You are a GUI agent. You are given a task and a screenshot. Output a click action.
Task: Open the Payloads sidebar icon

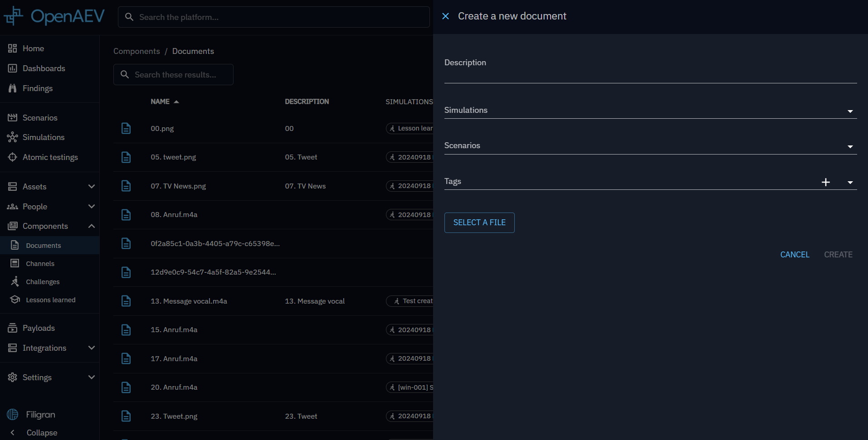point(12,328)
